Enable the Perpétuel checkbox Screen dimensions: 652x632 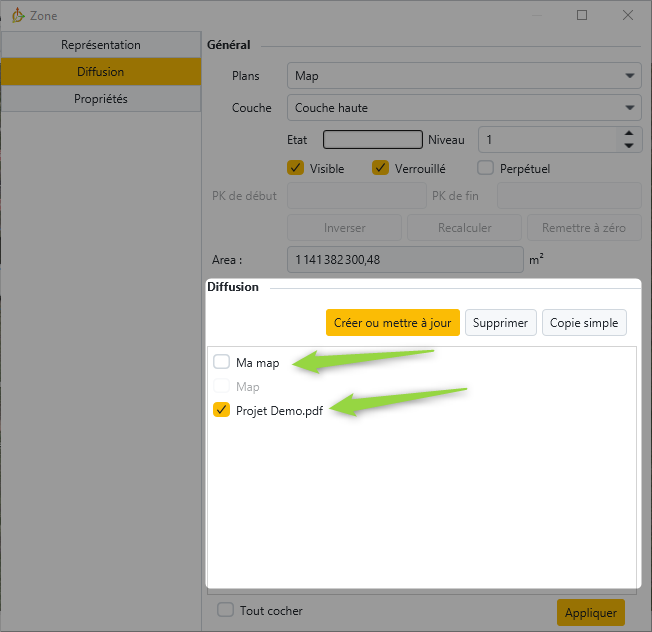coord(485,168)
